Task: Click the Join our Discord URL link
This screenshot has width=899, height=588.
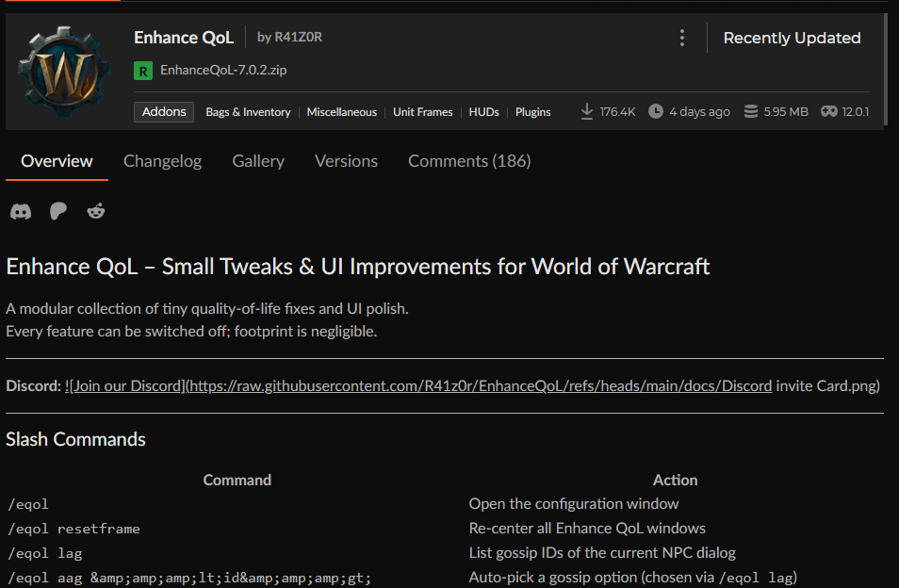Action: (x=418, y=385)
